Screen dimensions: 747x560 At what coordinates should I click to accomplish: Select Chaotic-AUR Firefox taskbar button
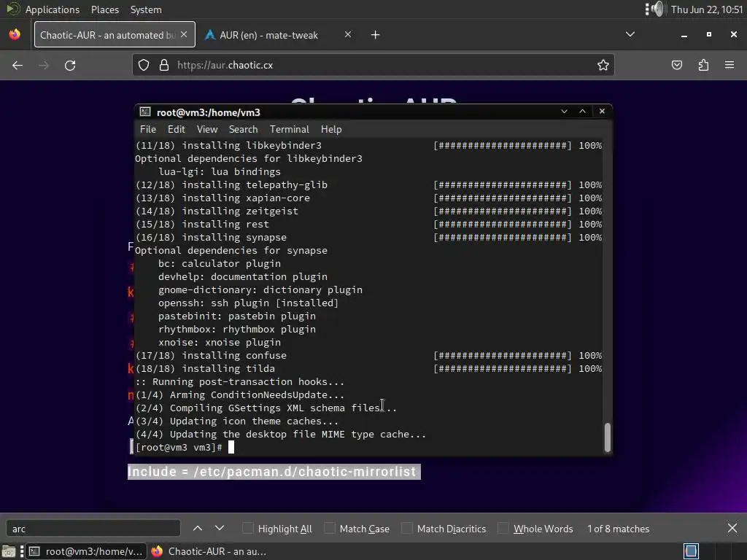point(209,551)
